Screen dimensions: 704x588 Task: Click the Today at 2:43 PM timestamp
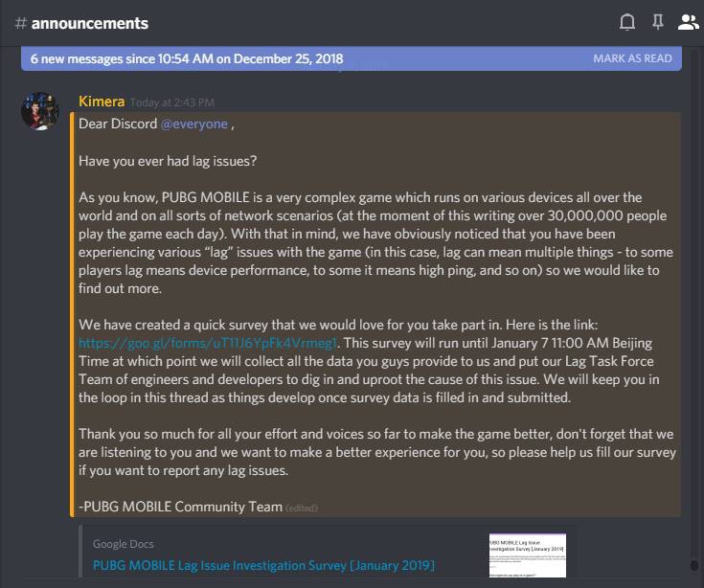click(x=172, y=102)
